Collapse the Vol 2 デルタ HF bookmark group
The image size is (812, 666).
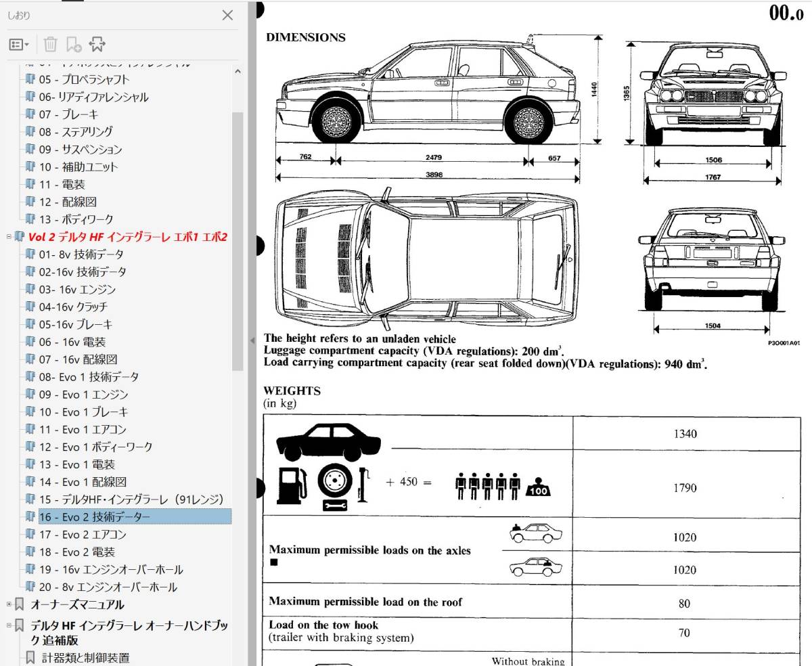point(9,237)
